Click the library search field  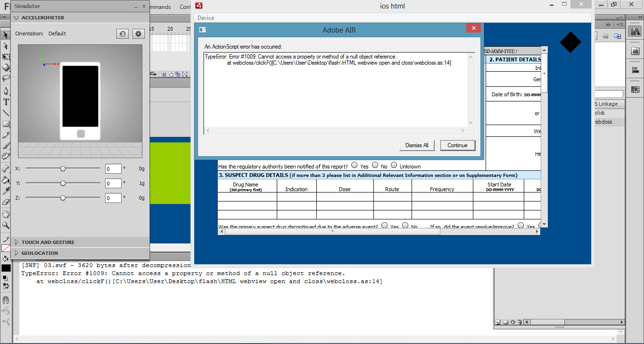point(609,94)
